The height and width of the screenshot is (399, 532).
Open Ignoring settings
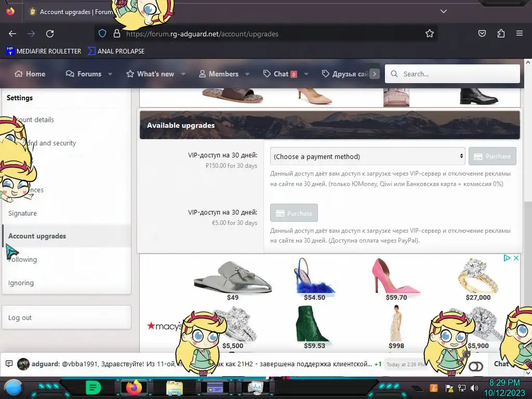coord(21,283)
